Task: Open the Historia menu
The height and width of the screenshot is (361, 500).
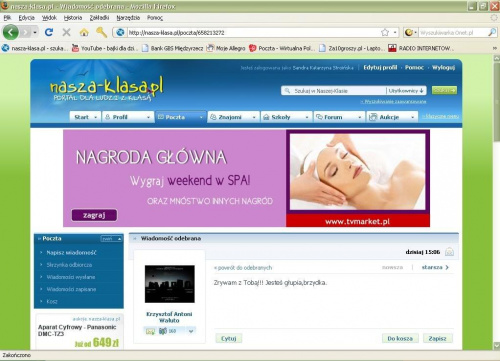Action: (x=73, y=18)
